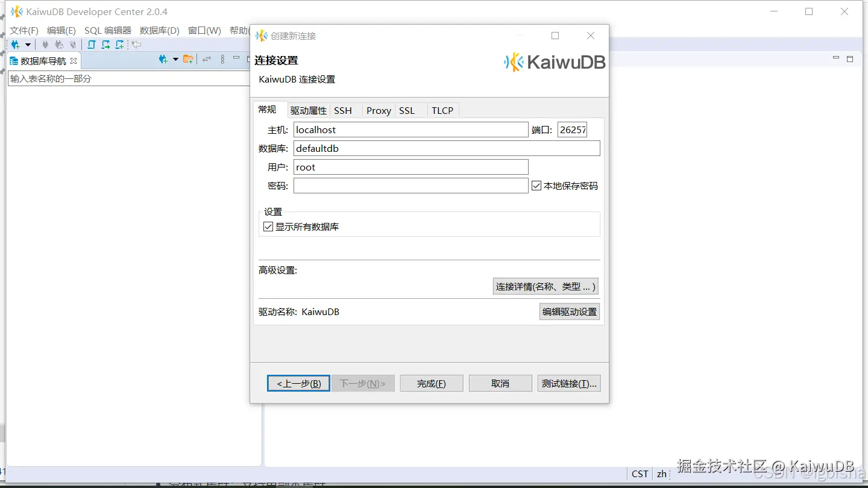Click the <上一步(B) button
The height and width of the screenshot is (488, 868).
coord(298,383)
